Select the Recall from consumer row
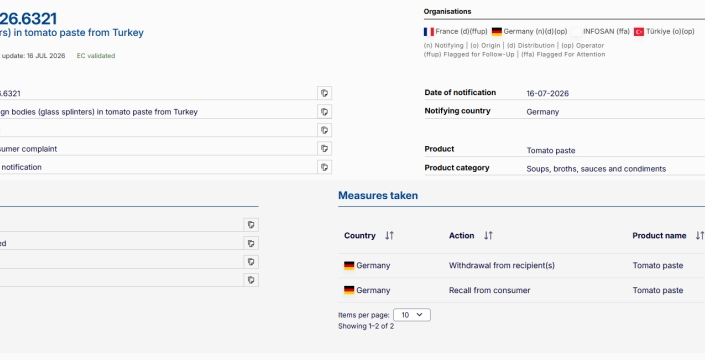Image resolution: width=705 pixels, height=360 pixels. coord(522,290)
